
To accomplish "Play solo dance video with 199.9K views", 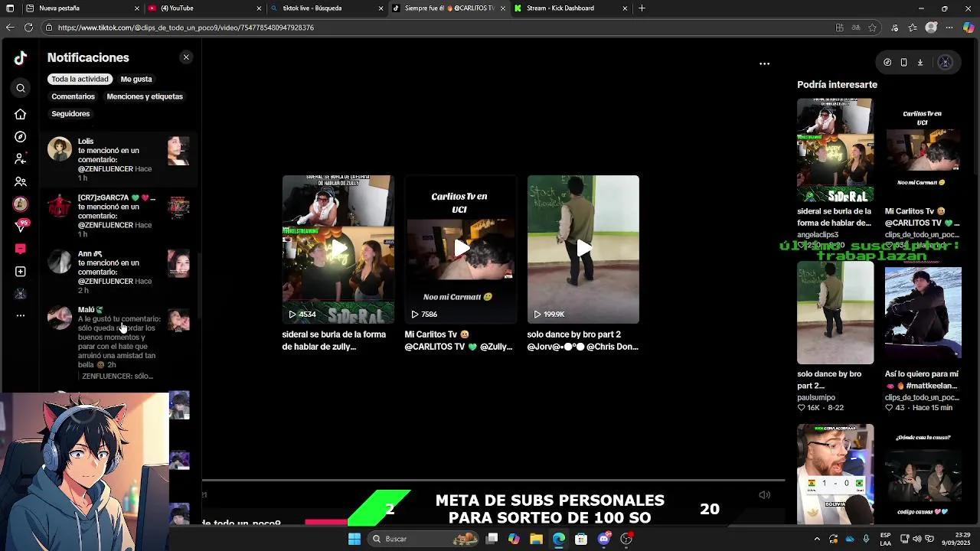I will [x=583, y=249].
